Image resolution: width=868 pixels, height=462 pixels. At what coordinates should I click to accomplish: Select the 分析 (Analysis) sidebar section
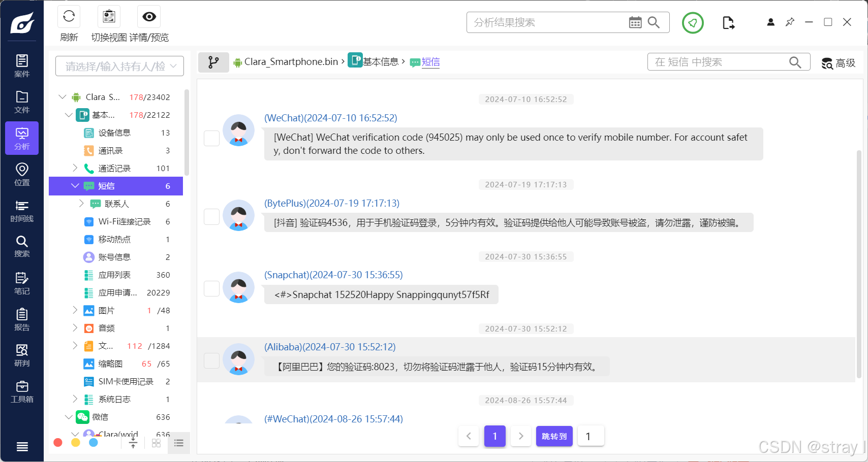(22, 138)
